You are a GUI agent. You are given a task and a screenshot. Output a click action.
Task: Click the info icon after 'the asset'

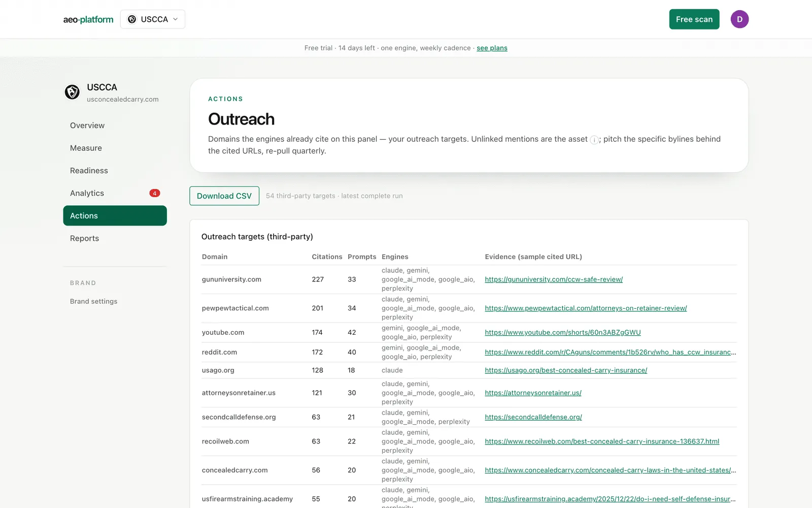click(x=594, y=140)
